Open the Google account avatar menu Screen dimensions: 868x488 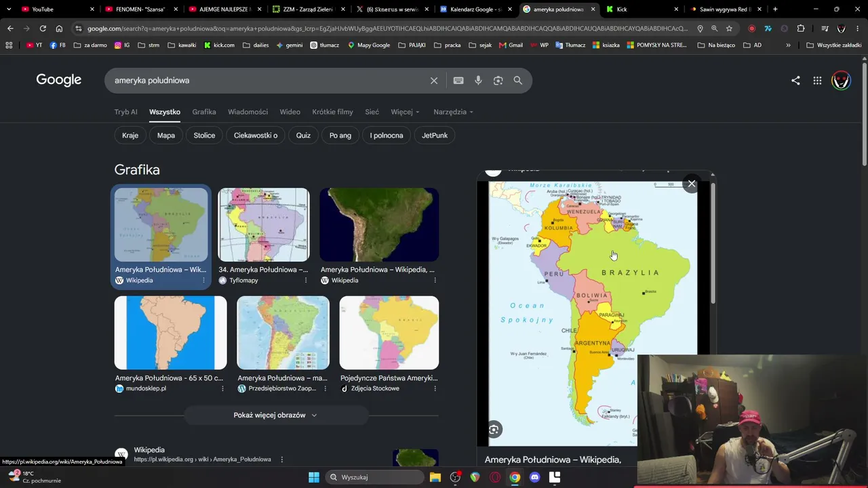click(x=841, y=81)
